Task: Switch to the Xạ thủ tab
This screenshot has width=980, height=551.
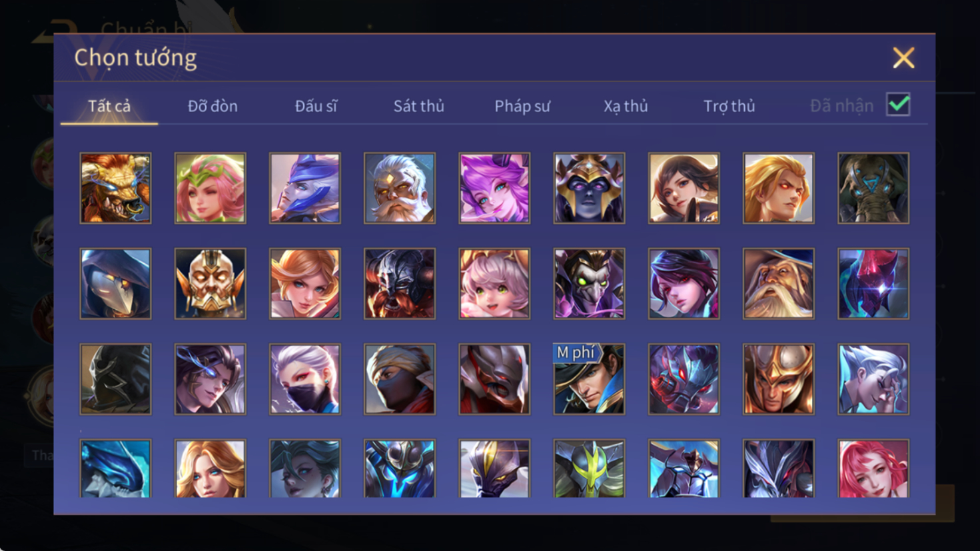Action: point(626,106)
